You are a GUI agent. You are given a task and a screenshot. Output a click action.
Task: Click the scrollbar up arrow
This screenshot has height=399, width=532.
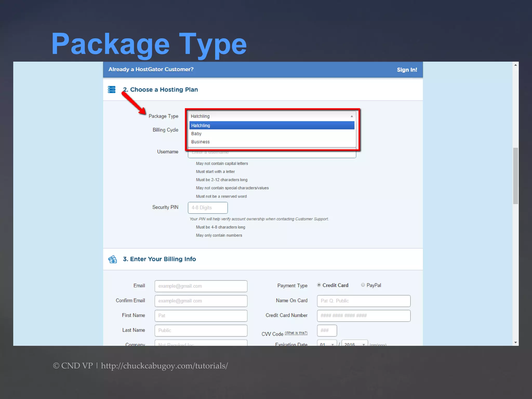(x=516, y=65)
